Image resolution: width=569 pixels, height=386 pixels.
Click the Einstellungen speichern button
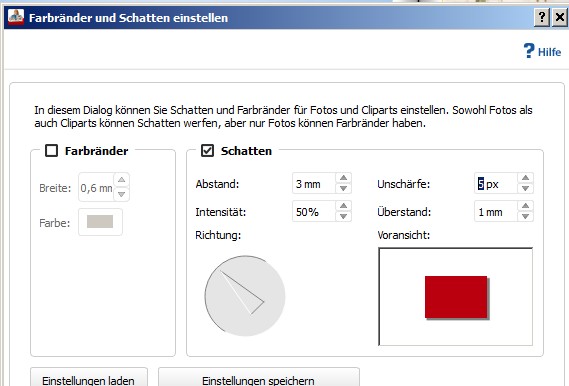258,379
